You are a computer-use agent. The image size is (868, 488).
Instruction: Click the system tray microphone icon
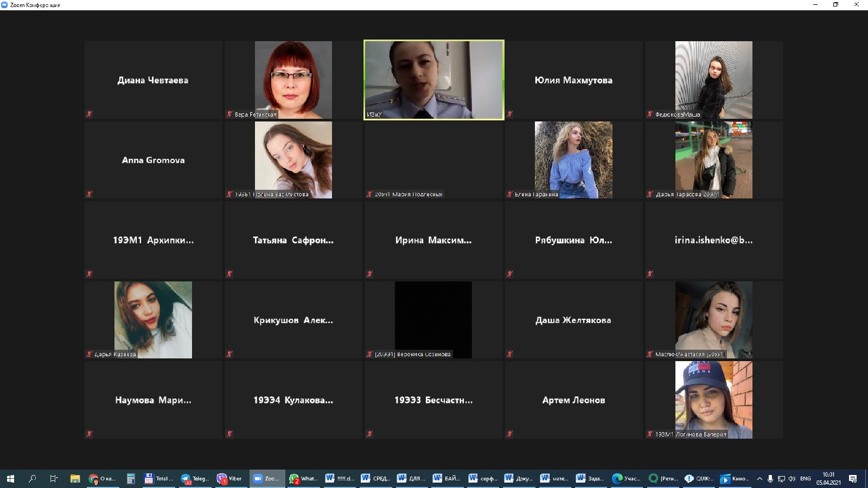[770, 478]
